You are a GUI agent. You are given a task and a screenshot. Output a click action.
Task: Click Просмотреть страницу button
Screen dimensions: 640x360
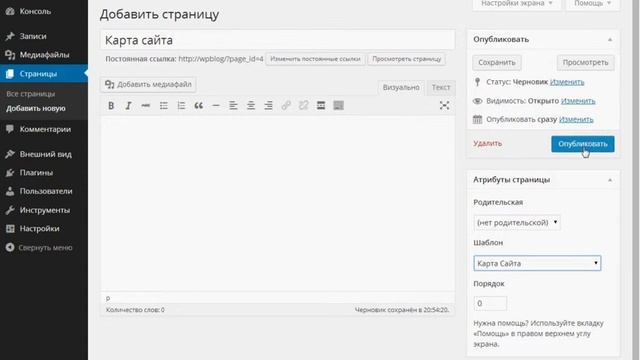(407, 59)
